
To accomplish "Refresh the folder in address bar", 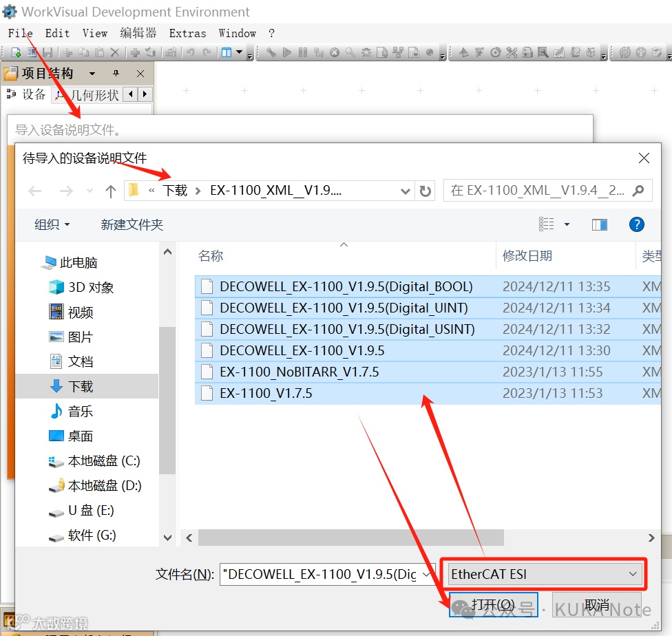I will tap(425, 191).
